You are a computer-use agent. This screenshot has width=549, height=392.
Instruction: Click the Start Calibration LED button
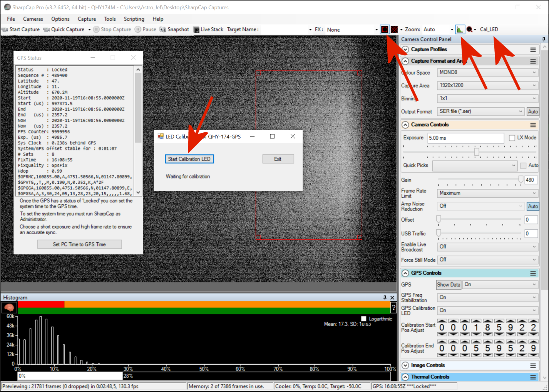tap(189, 159)
